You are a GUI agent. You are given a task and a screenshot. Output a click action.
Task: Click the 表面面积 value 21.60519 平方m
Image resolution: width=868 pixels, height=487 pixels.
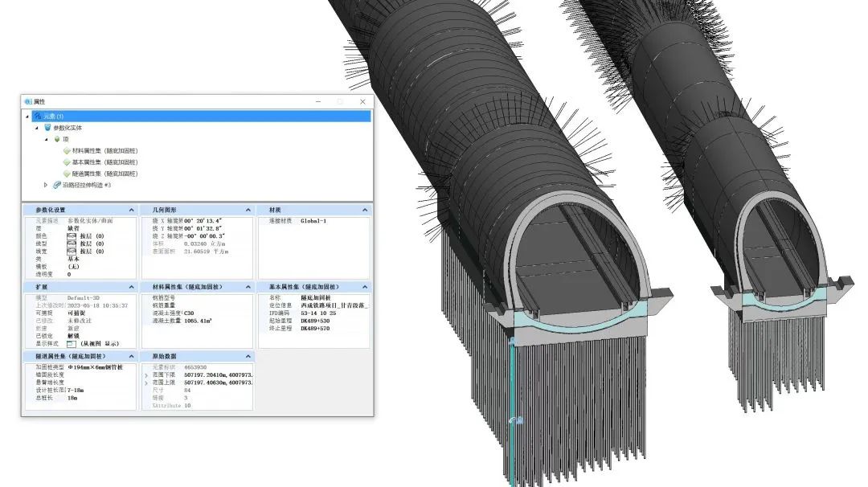point(206,252)
